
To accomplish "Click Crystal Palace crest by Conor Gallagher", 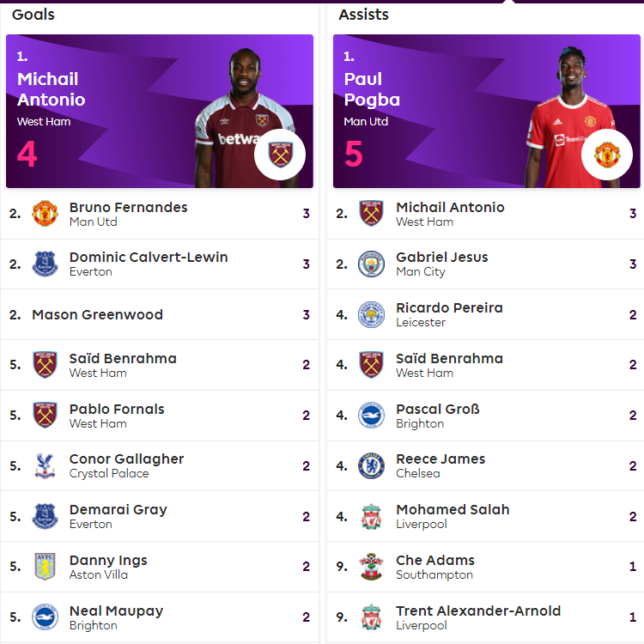I will 45,465.
